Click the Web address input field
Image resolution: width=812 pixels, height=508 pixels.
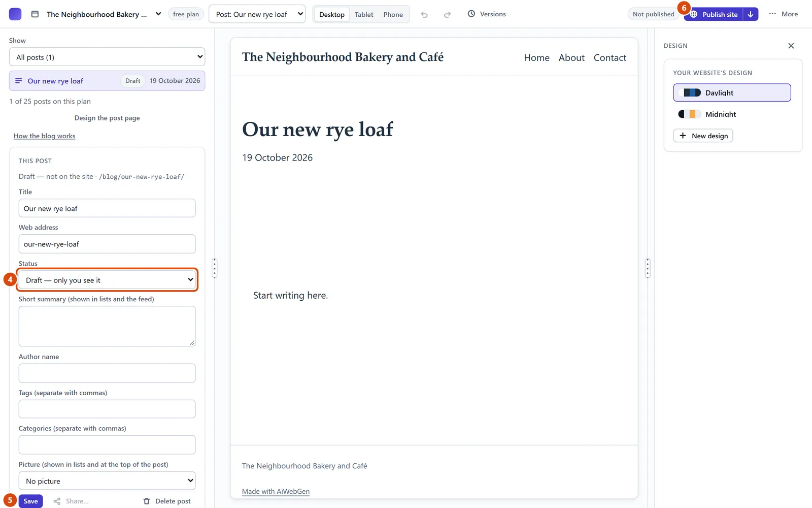pos(107,244)
